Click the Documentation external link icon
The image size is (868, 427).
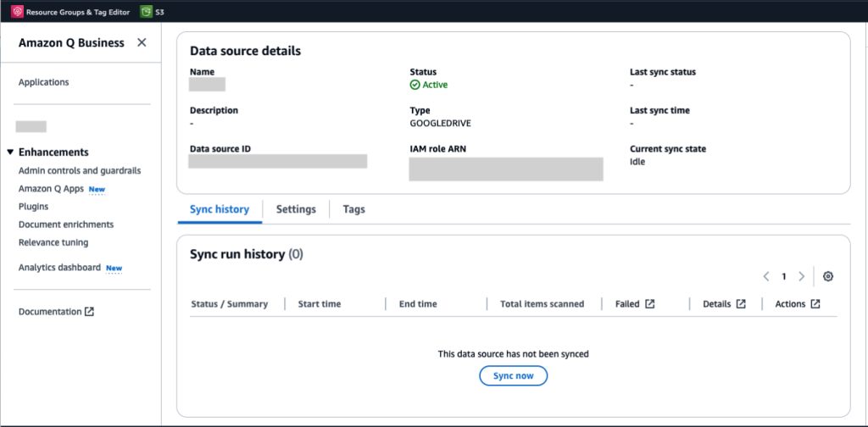[89, 312]
